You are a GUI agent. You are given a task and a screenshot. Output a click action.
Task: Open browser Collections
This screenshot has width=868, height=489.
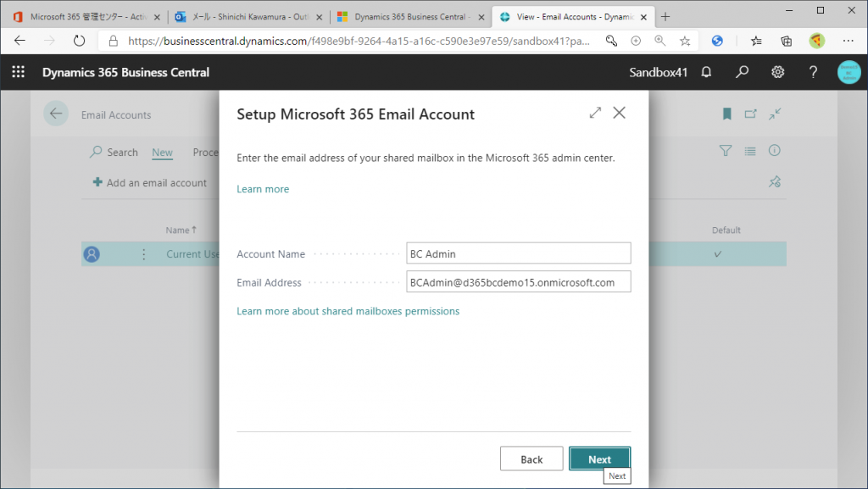point(786,41)
